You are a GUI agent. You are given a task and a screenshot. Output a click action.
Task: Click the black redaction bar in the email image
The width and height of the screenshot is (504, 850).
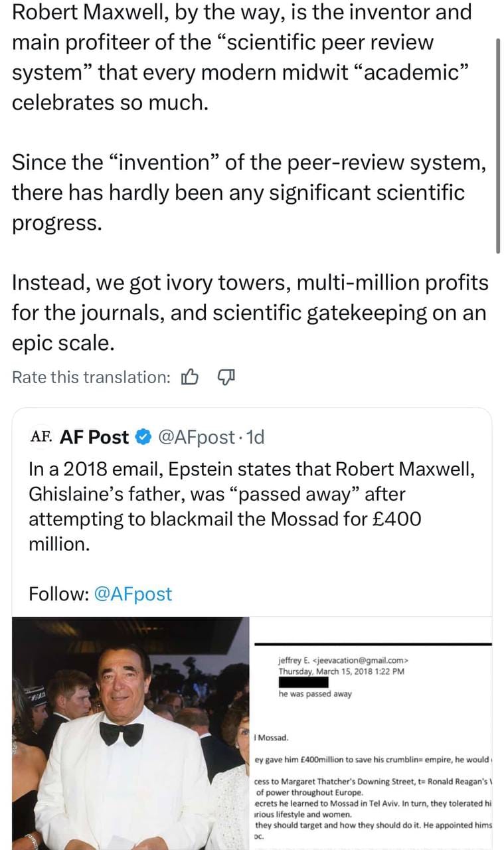tap(303, 682)
